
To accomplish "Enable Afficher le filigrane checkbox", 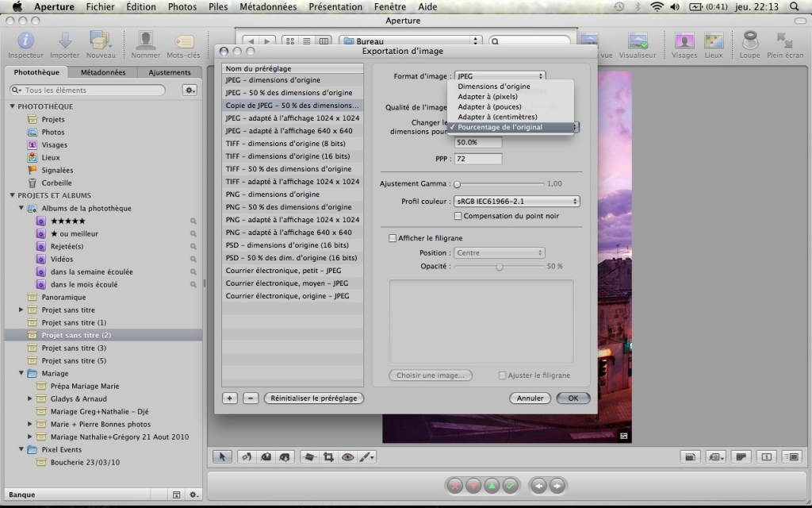I will 393,238.
